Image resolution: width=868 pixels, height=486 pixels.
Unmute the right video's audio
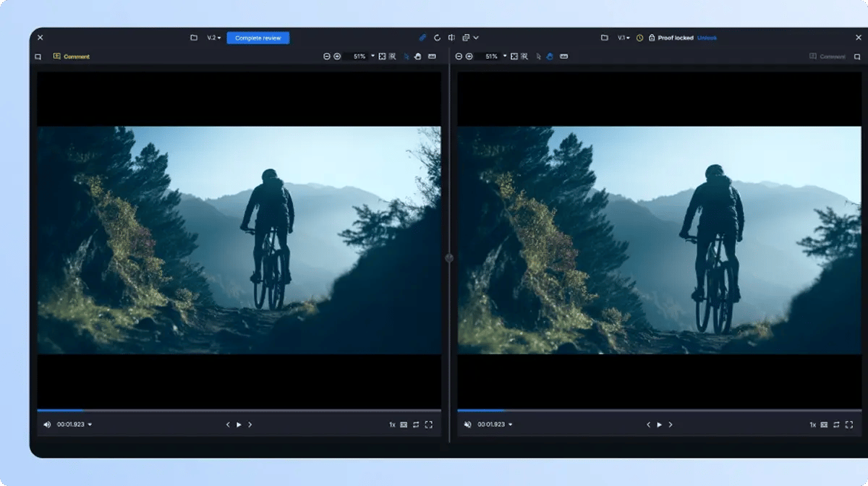pyautogui.click(x=467, y=425)
